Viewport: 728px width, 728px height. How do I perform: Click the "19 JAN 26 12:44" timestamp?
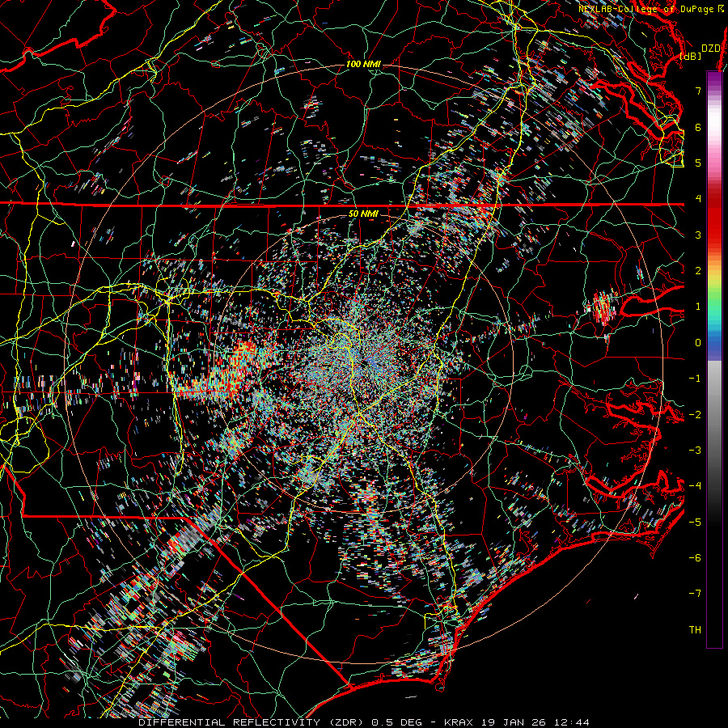coord(534,722)
